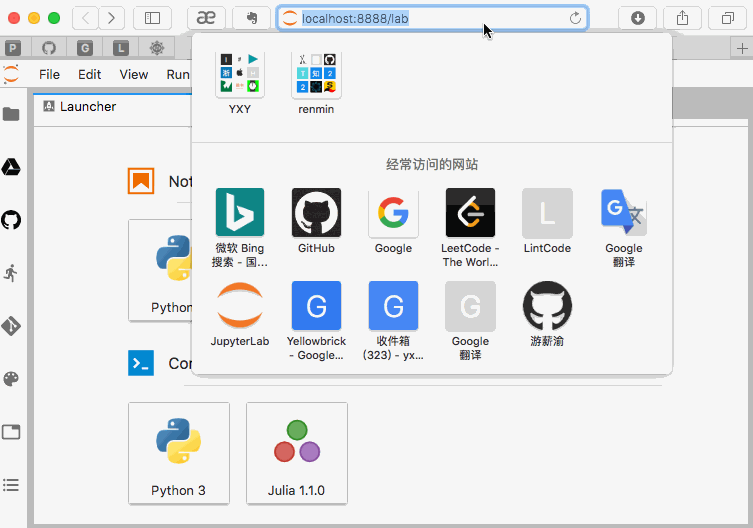Open LeetCode frequently visited site
This screenshot has width=753, height=528.
(470, 228)
